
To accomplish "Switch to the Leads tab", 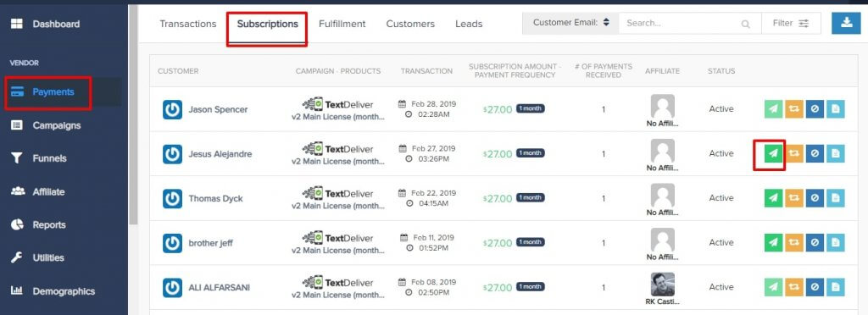I will [469, 24].
